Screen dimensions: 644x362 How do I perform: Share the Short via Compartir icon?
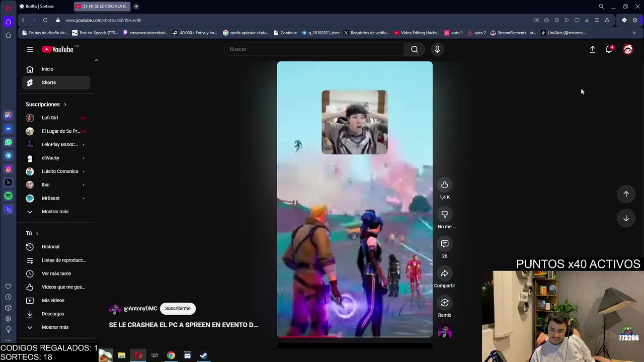pos(445,274)
